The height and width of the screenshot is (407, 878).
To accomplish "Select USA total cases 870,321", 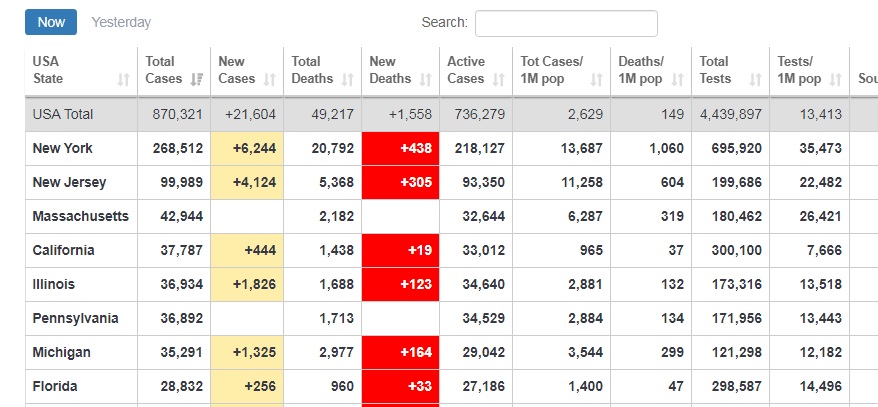I will [178, 114].
